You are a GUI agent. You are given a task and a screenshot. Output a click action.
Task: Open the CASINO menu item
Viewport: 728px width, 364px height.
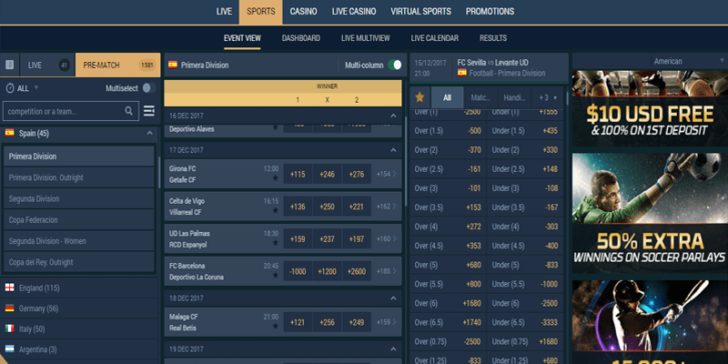pyautogui.click(x=303, y=12)
